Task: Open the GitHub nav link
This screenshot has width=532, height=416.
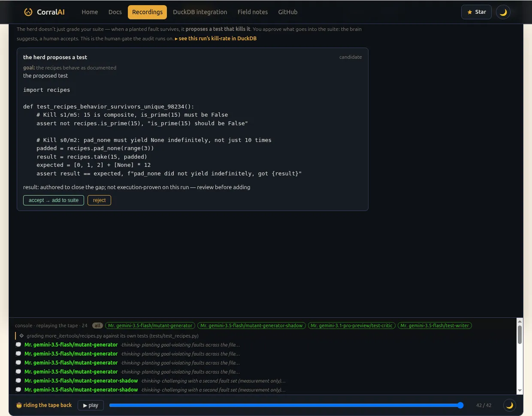Action: pos(287,12)
